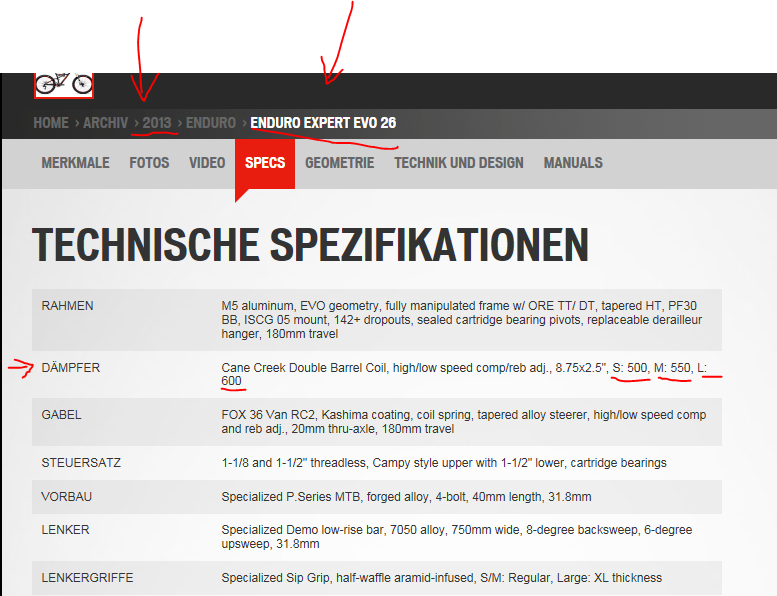Select the RAHMEN row label
777x596 pixels.
tap(67, 306)
